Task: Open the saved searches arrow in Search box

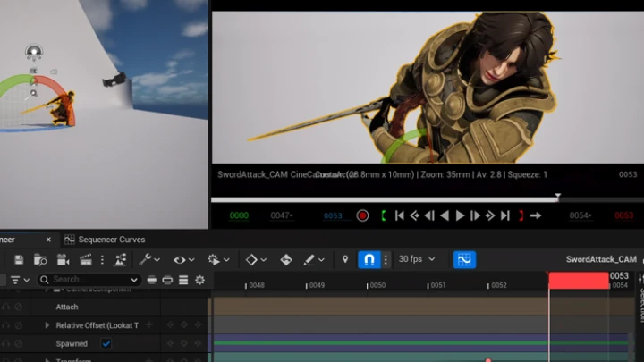Action: pos(134,280)
